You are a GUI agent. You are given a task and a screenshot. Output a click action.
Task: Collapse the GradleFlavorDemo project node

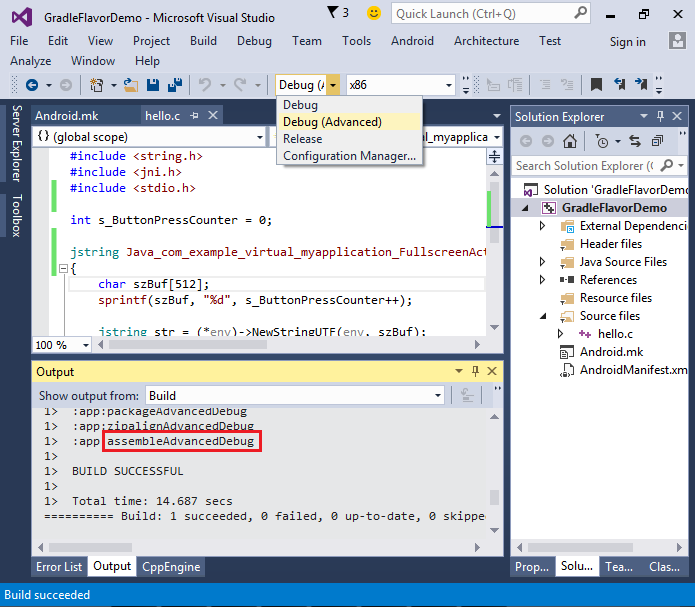525,208
